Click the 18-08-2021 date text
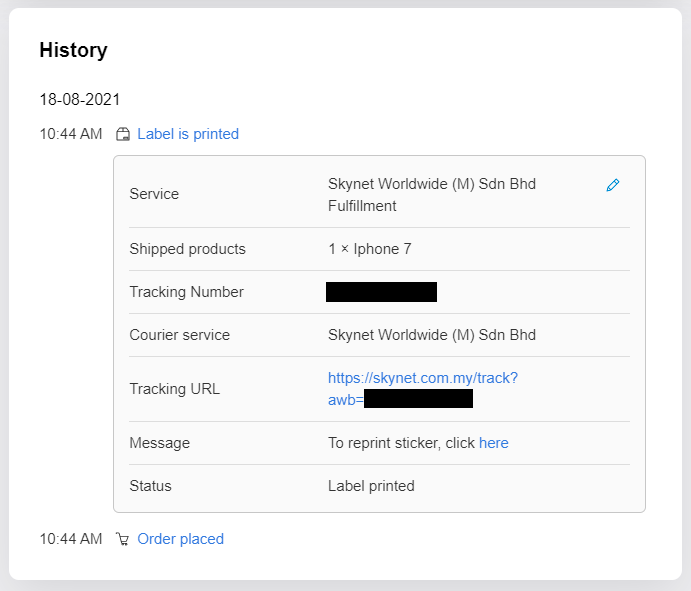The image size is (691, 591). (80, 100)
